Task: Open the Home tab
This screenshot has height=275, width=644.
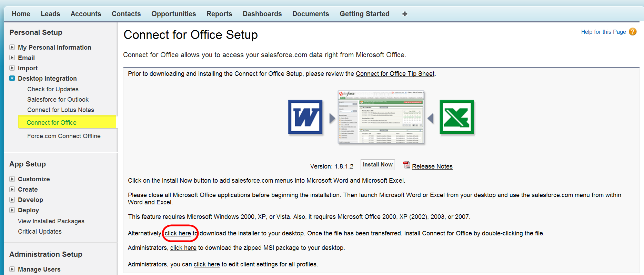Action: pyautogui.click(x=21, y=14)
